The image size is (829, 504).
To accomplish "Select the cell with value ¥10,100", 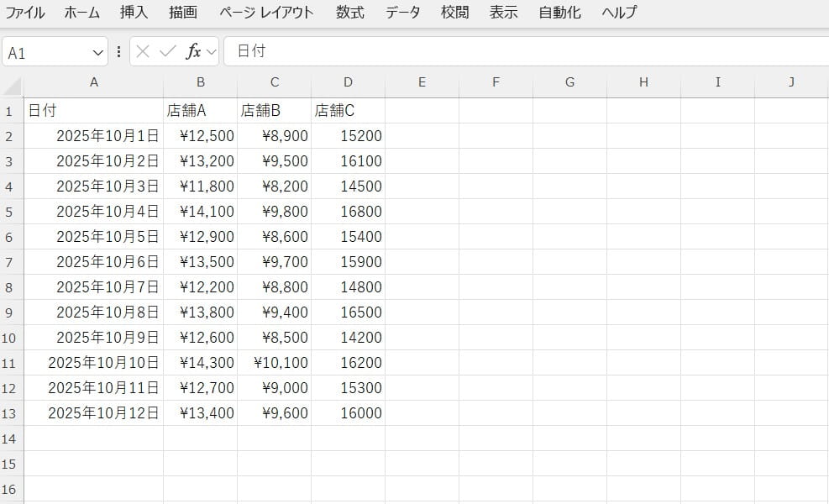I will [274, 363].
